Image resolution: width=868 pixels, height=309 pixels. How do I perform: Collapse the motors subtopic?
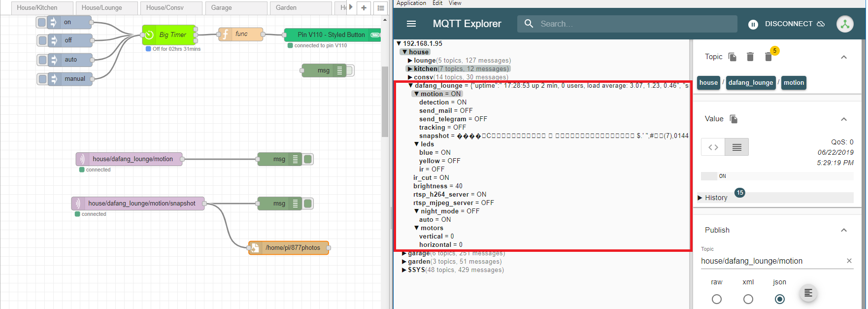click(x=417, y=228)
